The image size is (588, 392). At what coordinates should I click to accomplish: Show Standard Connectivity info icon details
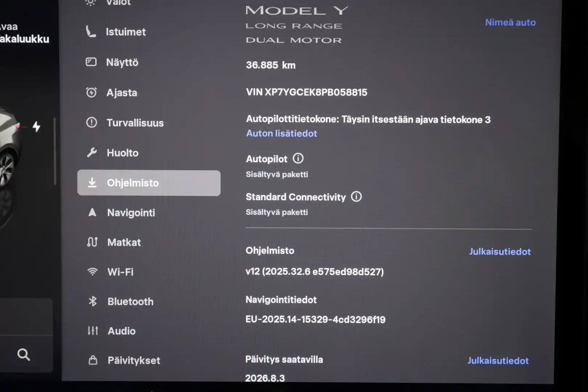[x=356, y=196]
